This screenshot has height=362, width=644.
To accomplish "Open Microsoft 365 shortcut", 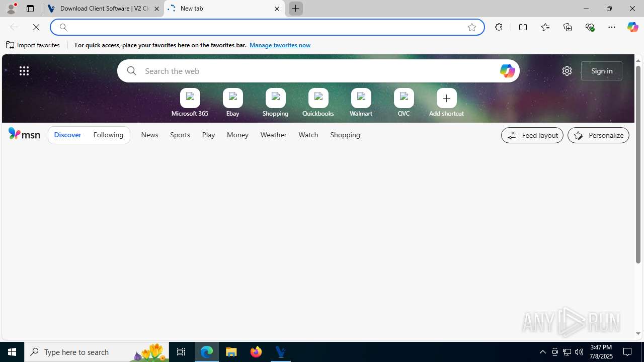I will [190, 103].
